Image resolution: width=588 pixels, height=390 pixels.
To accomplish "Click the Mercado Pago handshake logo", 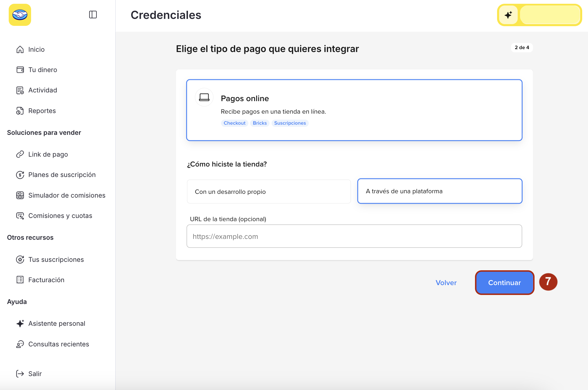I will (20, 15).
